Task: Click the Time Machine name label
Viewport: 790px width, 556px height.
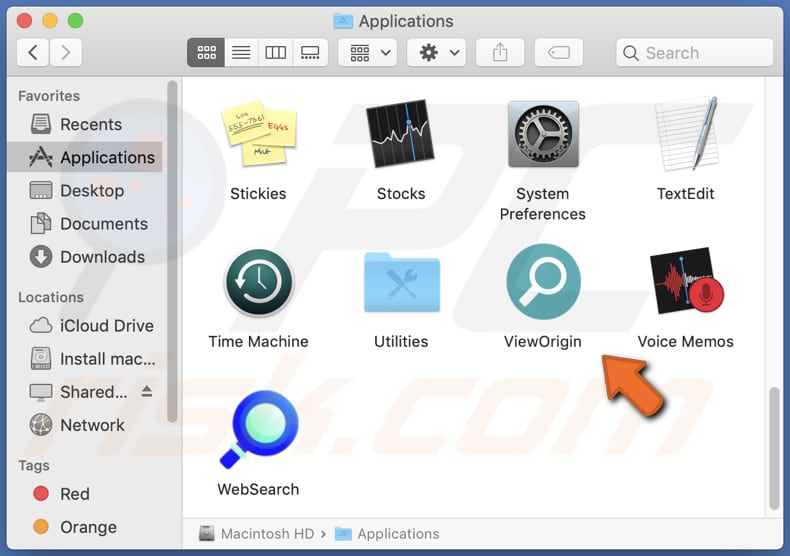Action: (x=258, y=341)
